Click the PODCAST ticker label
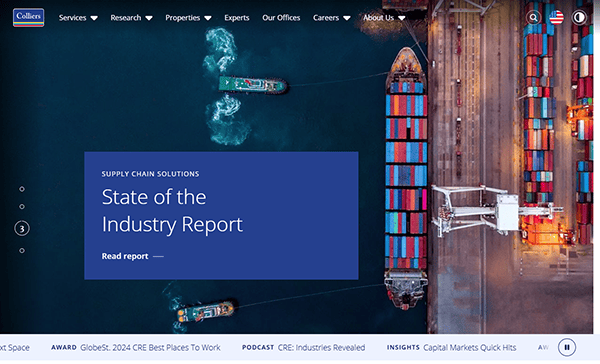 [x=258, y=348]
